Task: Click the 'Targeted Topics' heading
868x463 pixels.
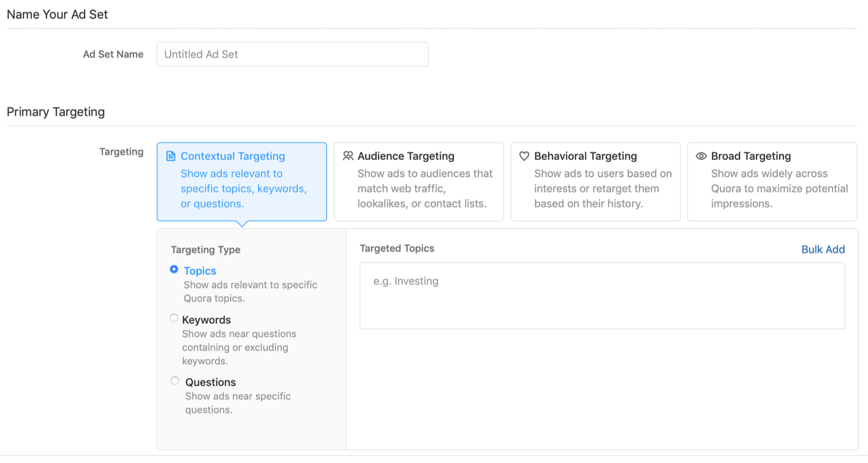Action: click(x=397, y=248)
